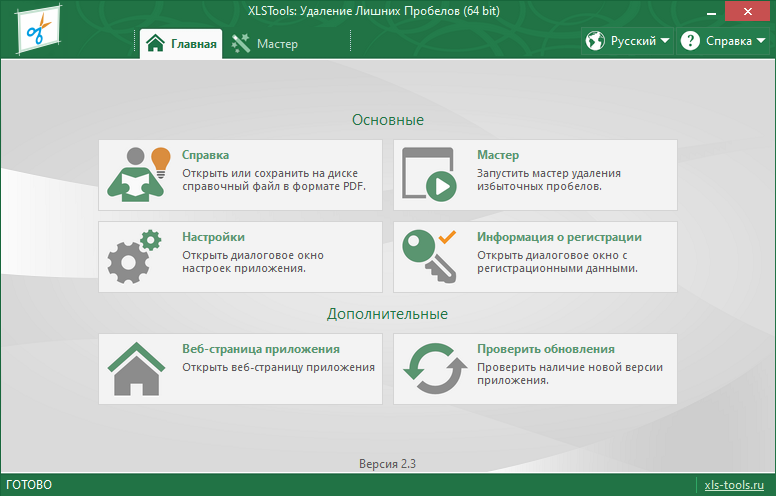776x496 pixels.
Task: Click the reader with lightbulb Справка icon
Action: coord(139,174)
